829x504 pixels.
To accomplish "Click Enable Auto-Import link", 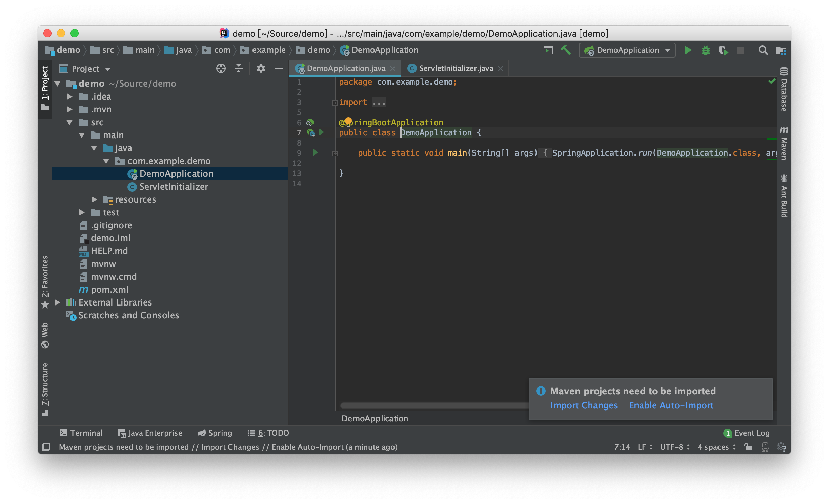I will (671, 405).
